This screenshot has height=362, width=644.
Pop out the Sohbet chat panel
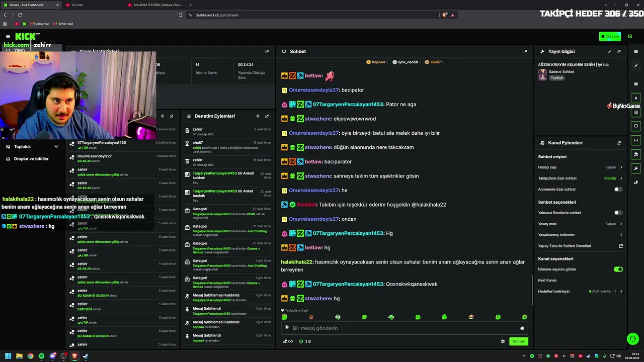(525, 51)
